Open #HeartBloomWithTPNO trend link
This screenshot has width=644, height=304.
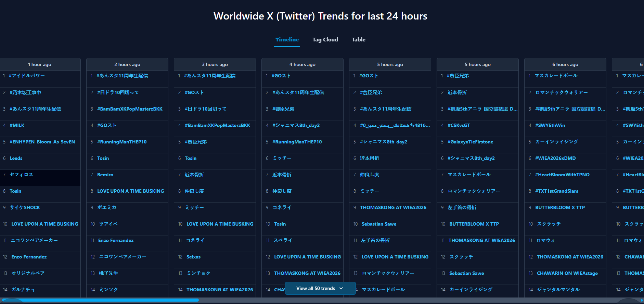(562, 175)
